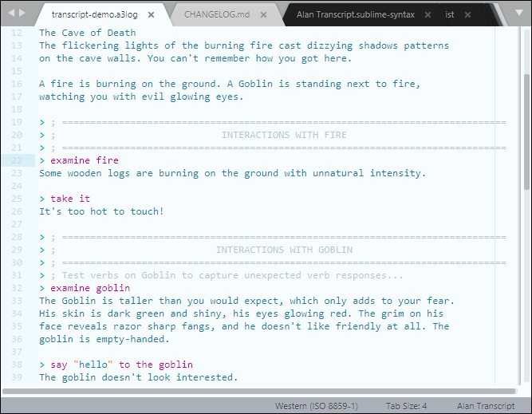
Task: Open the tab list dropdown arrow
Action: tap(519, 13)
